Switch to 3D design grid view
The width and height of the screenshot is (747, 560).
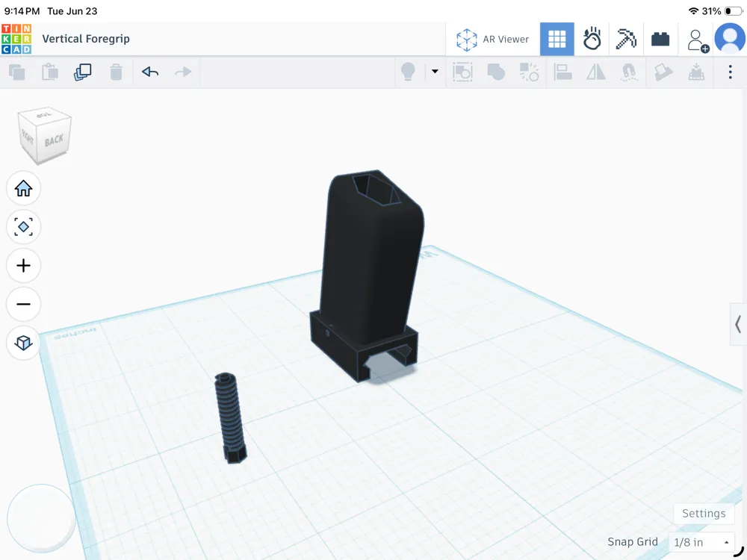(557, 39)
